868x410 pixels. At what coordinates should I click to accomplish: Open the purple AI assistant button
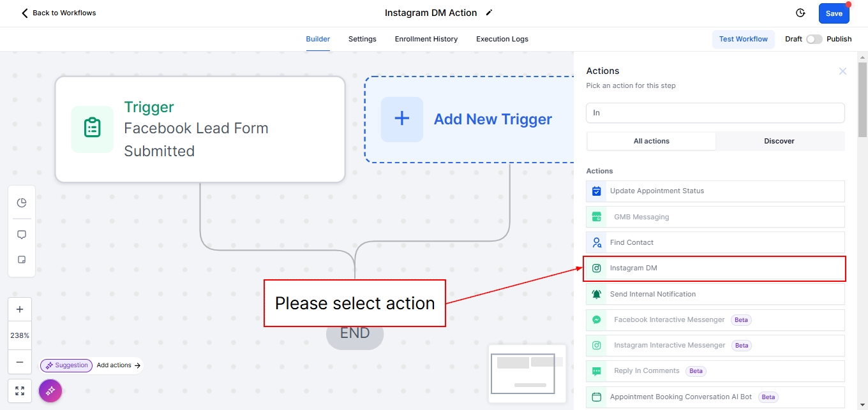(x=50, y=390)
